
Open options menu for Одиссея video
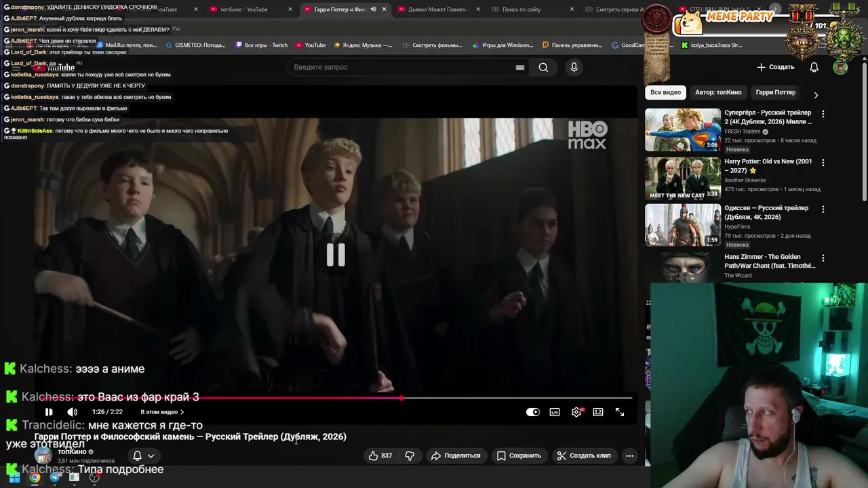pyautogui.click(x=823, y=209)
